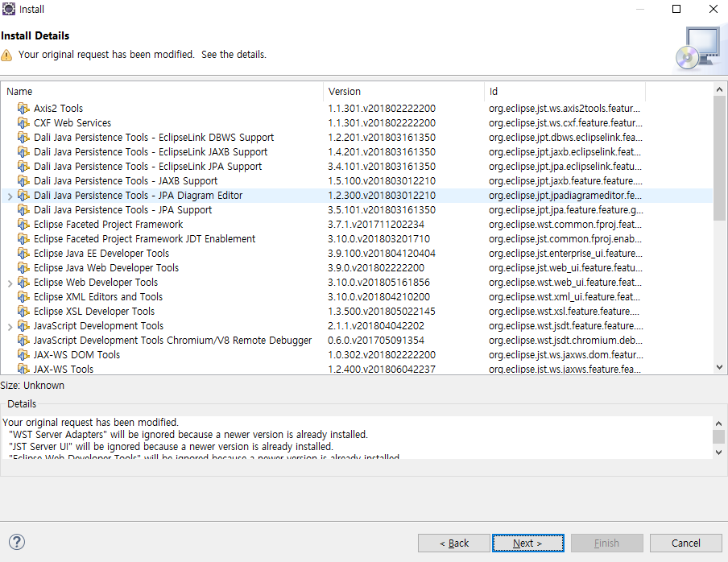Click the EclipseLink JPA Support feature icon

[x=23, y=166]
